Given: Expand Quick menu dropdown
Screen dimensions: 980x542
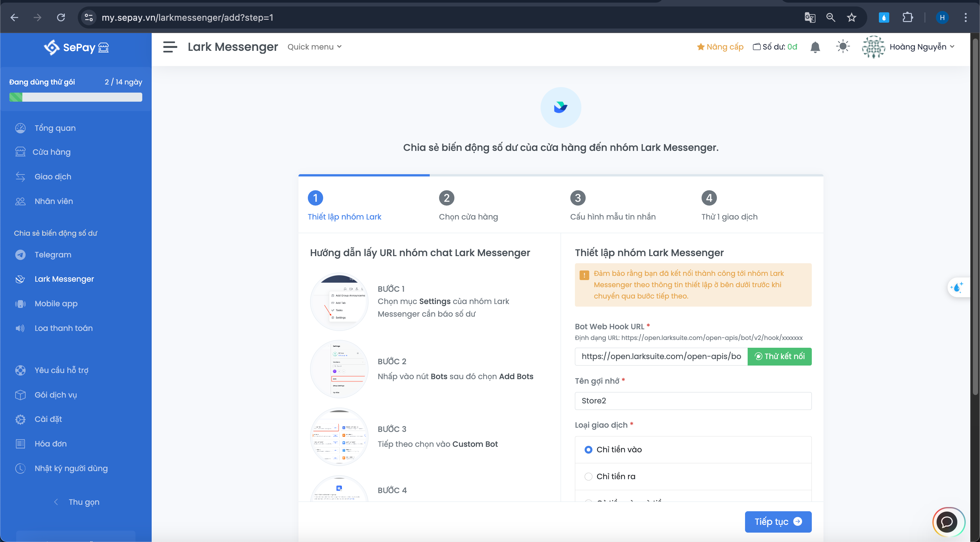Looking at the screenshot, I should point(314,47).
